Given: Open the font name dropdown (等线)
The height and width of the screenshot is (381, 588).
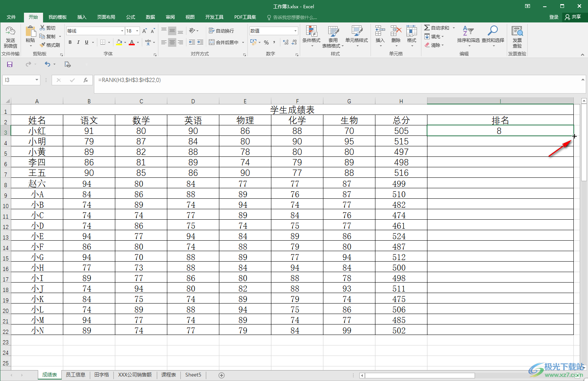Looking at the screenshot, I should pyautogui.click(x=122, y=31).
